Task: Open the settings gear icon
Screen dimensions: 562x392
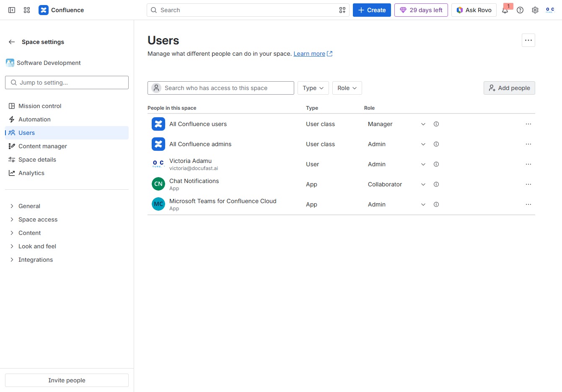Action: (x=535, y=10)
